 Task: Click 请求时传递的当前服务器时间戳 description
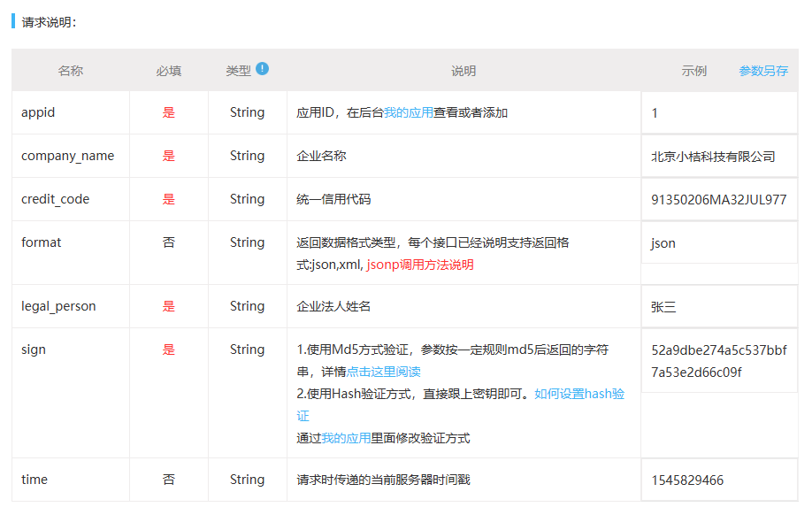(x=383, y=480)
